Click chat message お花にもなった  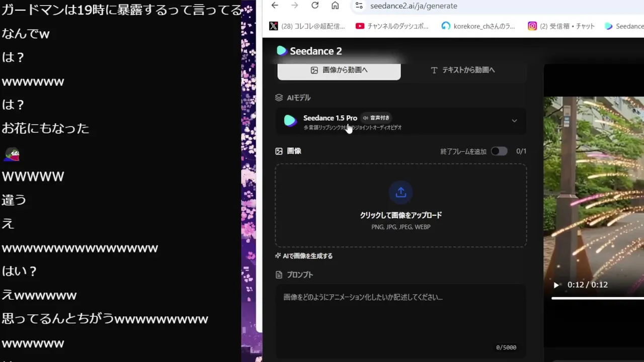pos(45,128)
